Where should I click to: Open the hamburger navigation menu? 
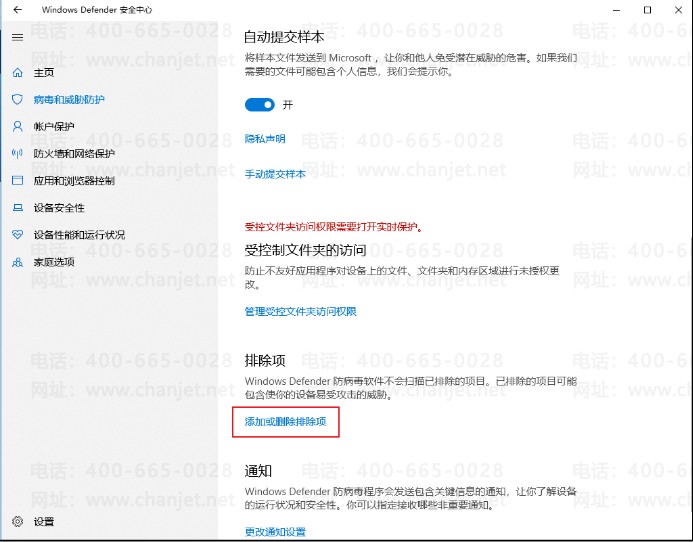(x=17, y=37)
